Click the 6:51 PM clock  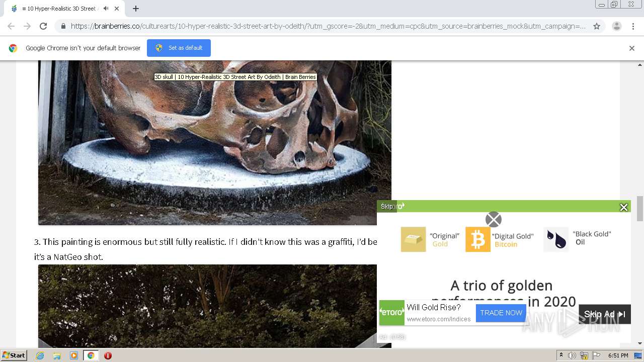coord(618,355)
